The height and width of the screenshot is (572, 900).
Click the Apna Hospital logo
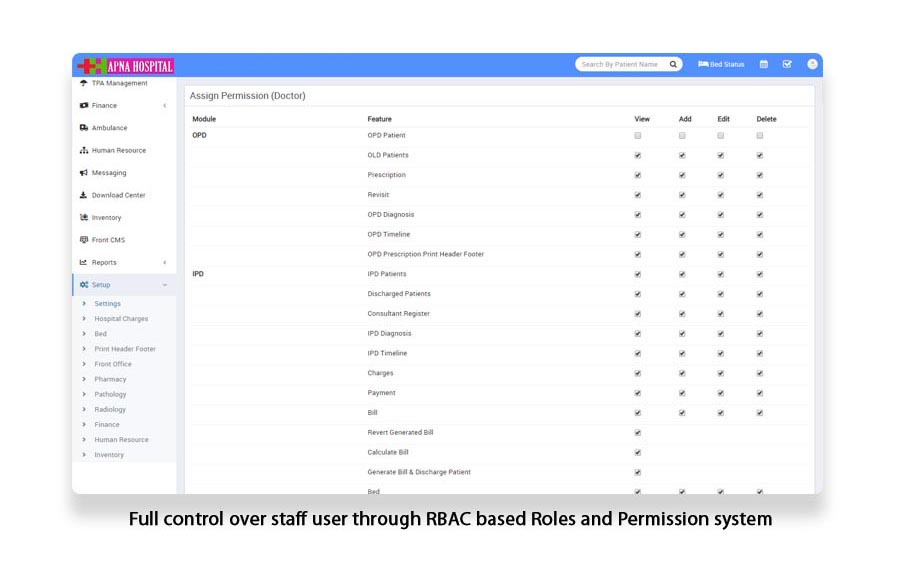coord(126,66)
